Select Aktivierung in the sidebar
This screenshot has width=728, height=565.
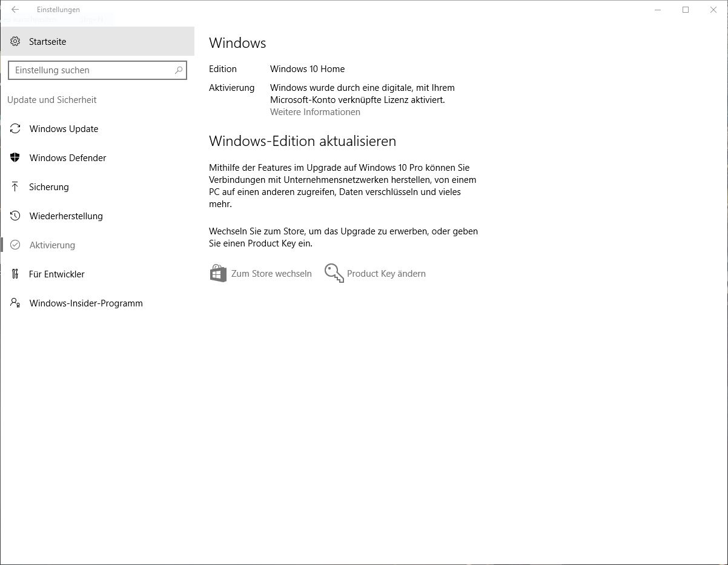pos(97,245)
